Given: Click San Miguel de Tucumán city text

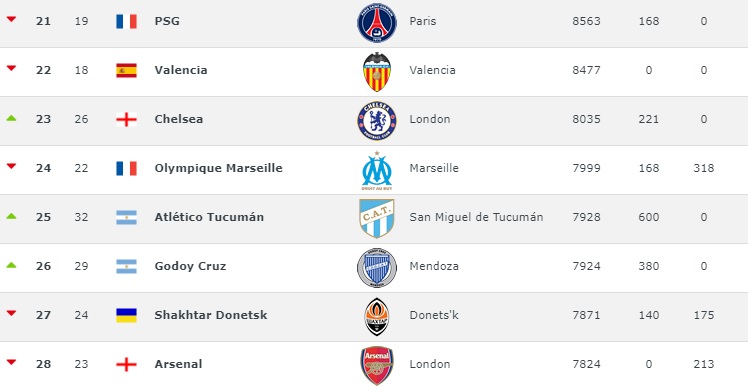Looking at the screenshot, I should [x=476, y=217].
